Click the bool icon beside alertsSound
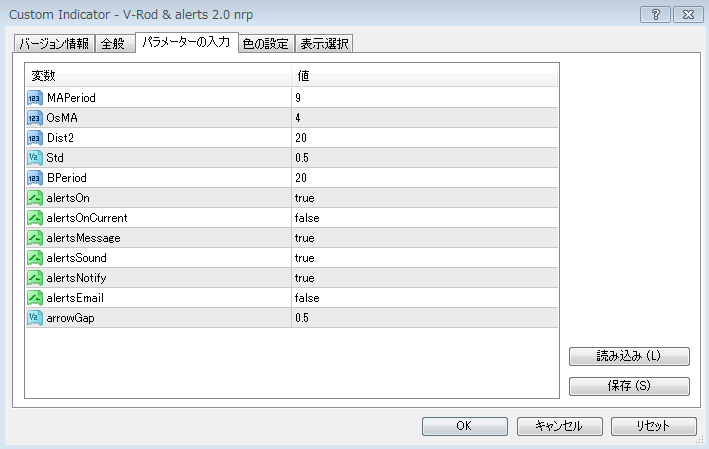709x449 pixels. (x=35, y=258)
